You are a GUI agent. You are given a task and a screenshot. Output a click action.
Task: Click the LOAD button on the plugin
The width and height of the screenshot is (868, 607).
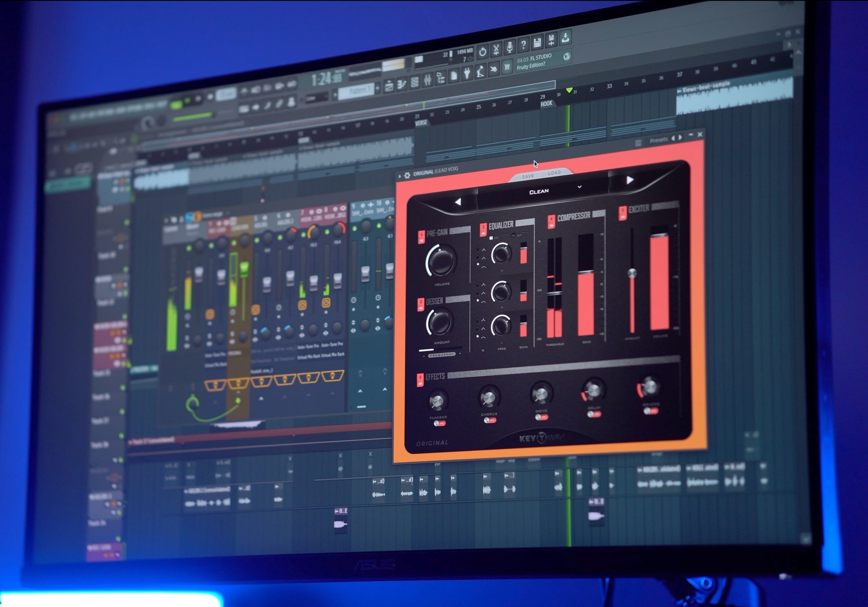click(x=554, y=173)
